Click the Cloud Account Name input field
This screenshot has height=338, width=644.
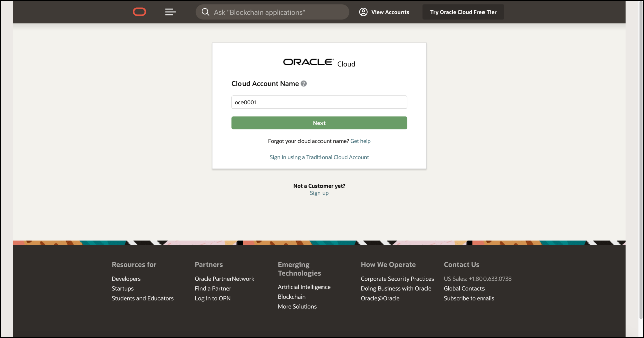319,102
